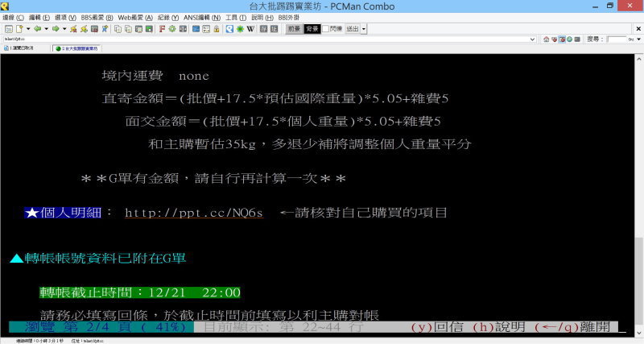Click the blue pin icon
Viewport: 644px width, 344px height.
[105, 29]
